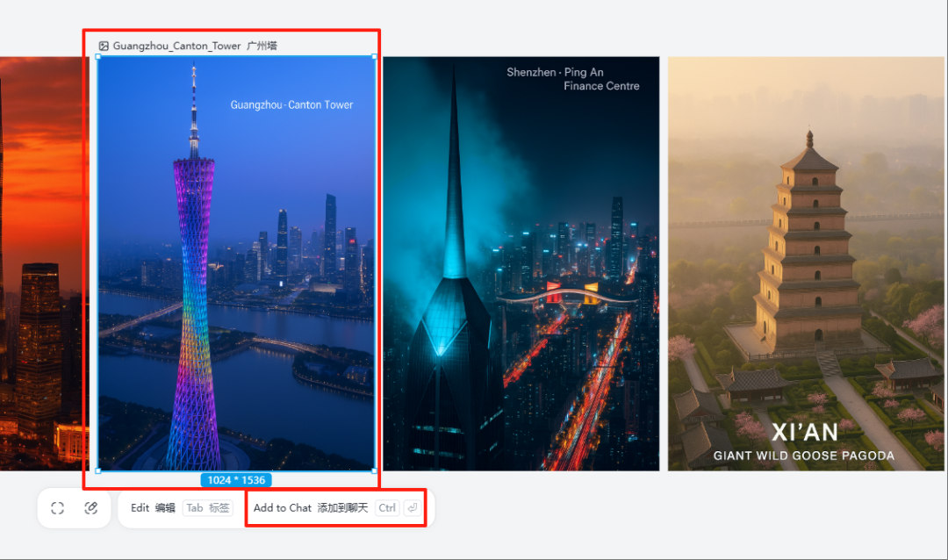Click bottom-left resize handle of Canton Tower image
948x560 pixels.
point(97,470)
